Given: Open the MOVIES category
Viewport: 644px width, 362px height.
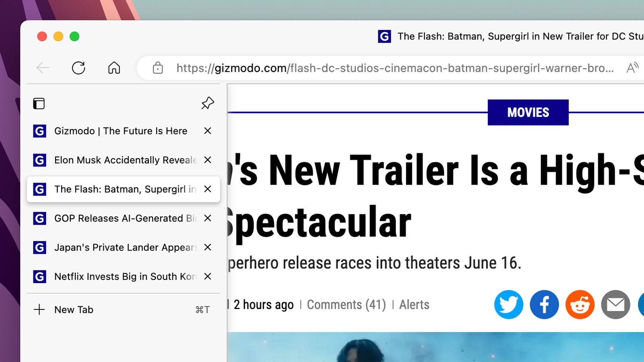Looking at the screenshot, I should (528, 112).
